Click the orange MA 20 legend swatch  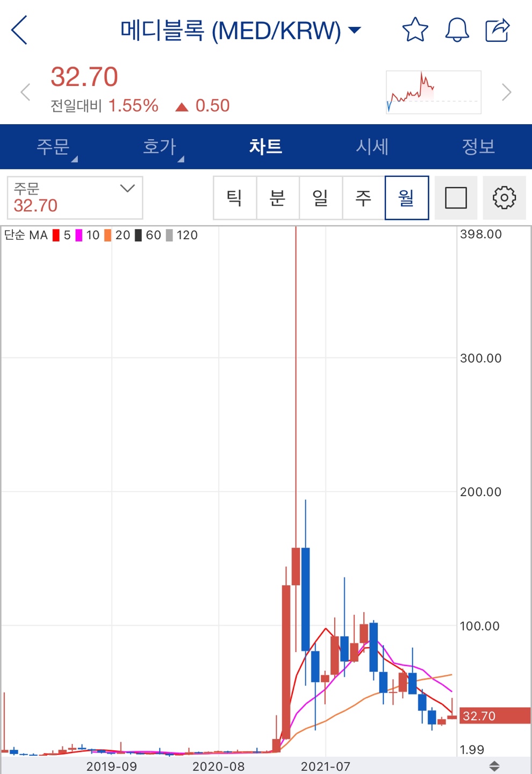[107, 235]
